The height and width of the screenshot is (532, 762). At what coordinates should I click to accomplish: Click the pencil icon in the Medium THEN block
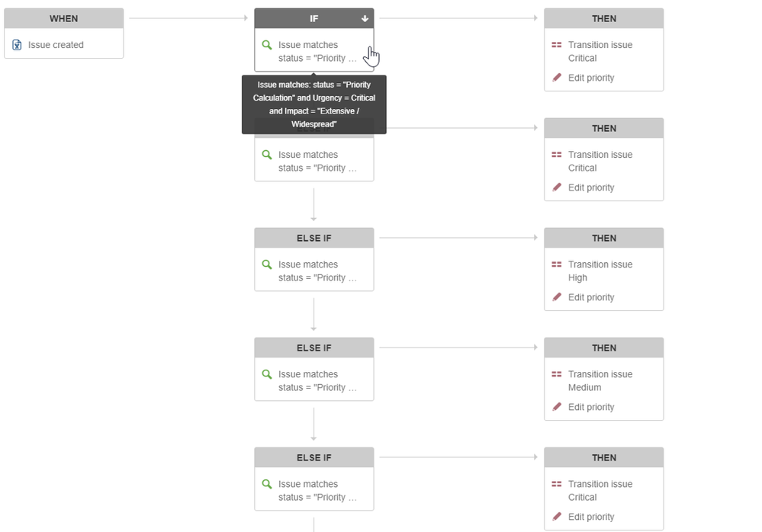coord(555,406)
